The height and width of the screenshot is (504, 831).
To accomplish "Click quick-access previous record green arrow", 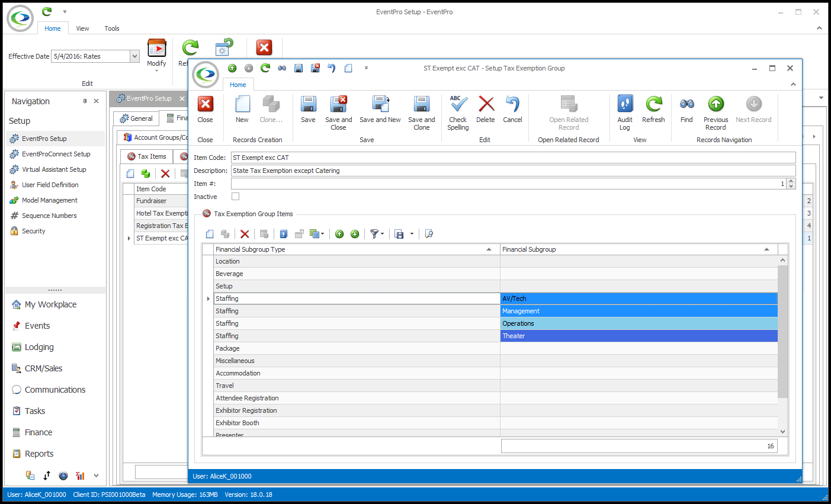I will [232, 68].
